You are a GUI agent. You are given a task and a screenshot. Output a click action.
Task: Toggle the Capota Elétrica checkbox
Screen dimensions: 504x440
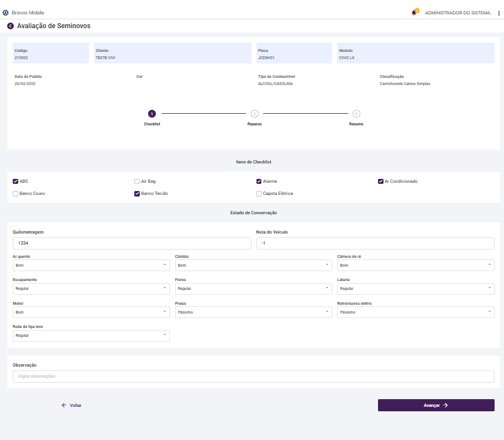(x=259, y=194)
